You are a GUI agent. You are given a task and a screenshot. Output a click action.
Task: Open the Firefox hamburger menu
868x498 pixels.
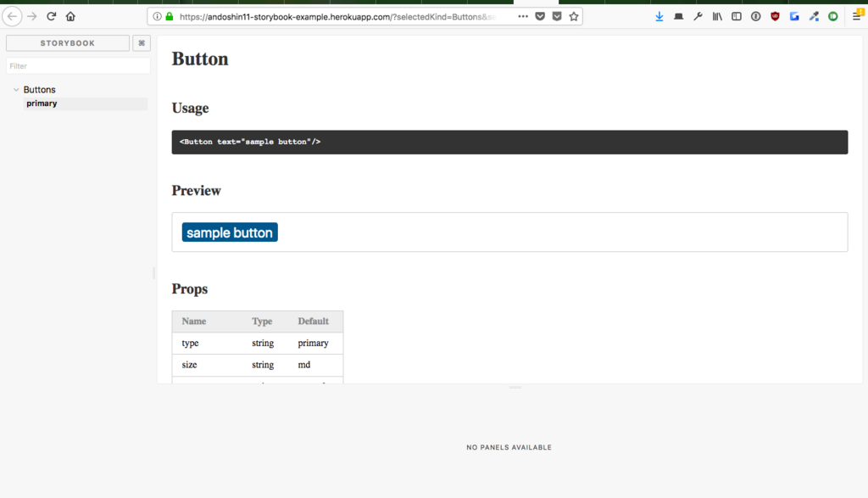(858, 15)
